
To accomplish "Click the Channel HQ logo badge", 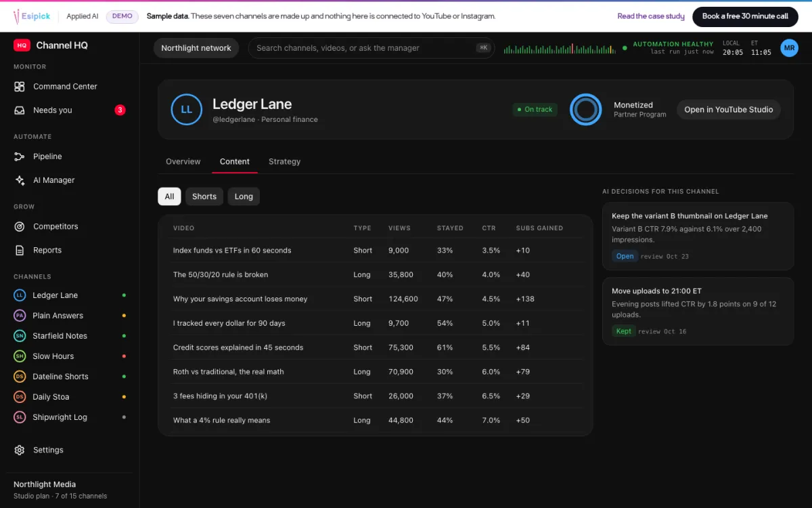I will point(22,45).
